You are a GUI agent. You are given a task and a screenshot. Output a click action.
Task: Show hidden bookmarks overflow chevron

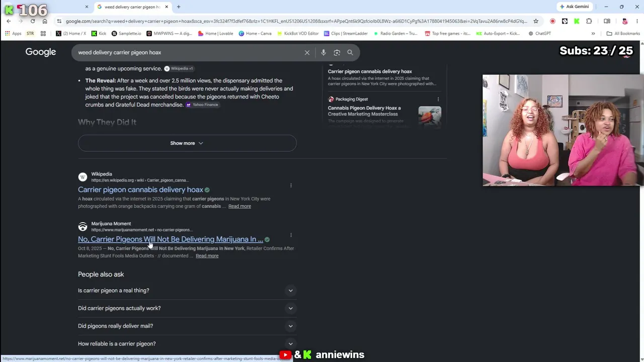pyautogui.click(x=593, y=34)
